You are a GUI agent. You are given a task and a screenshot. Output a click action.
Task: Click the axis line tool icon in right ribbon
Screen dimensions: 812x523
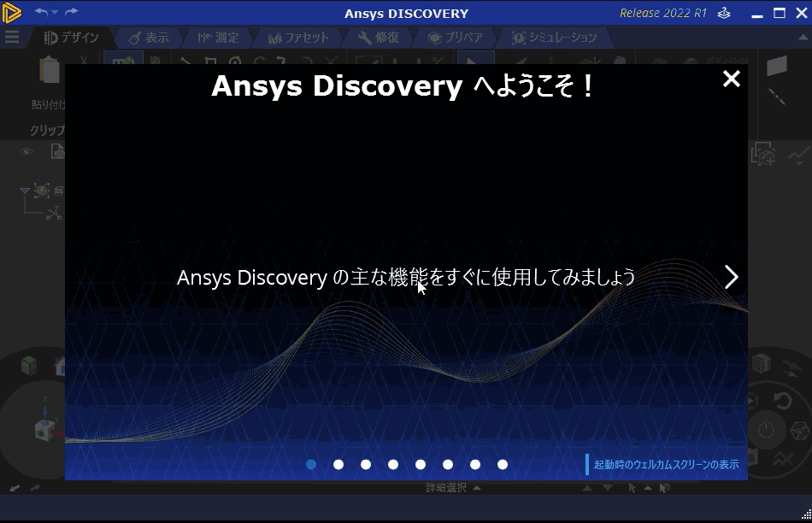click(x=777, y=97)
